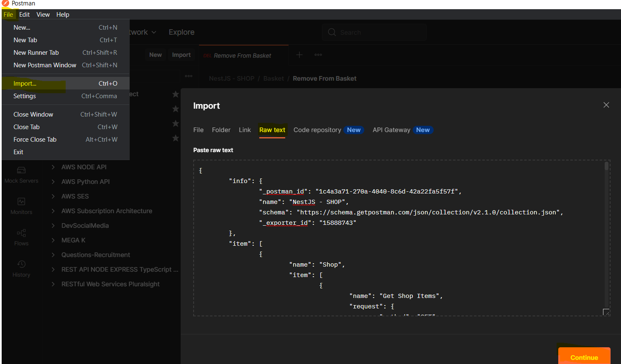Click the plus icon to add new tab

[x=299, y=55]
